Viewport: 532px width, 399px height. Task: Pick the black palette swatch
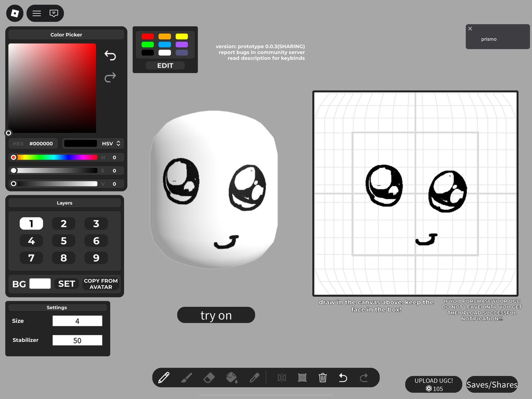coord(148,52)
